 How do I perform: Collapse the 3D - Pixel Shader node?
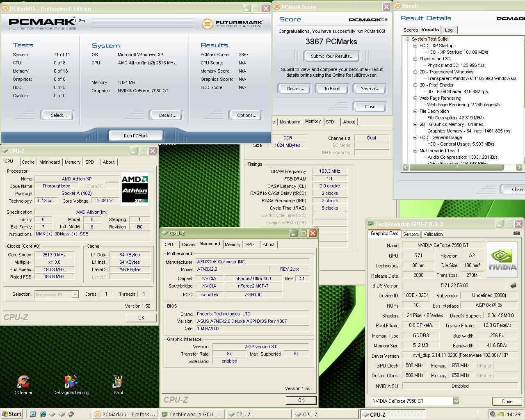(415, 85)
